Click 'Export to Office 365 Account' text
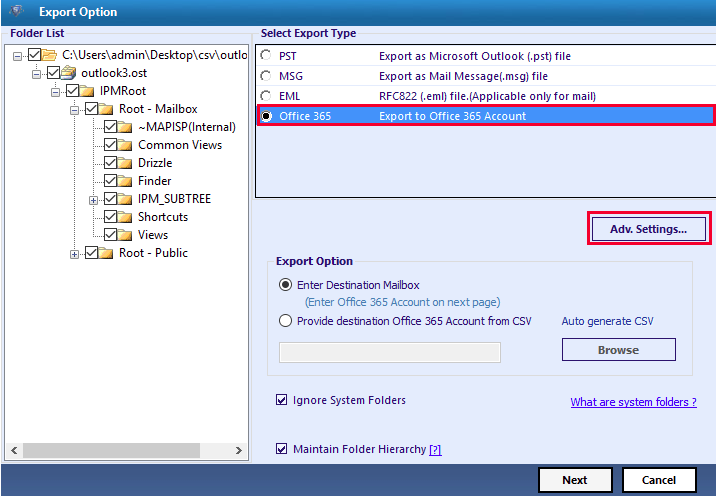The width and height of the screenshot is (716, 501). click(x=453, y=116)
